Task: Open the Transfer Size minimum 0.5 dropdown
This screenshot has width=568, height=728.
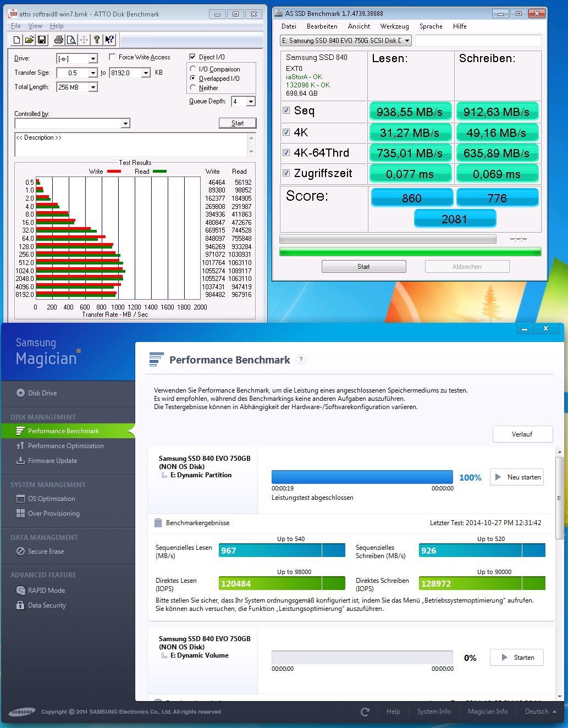Action: (x=93, y=73)
